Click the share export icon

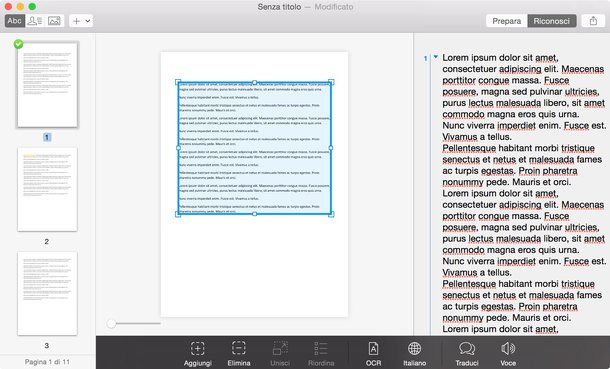pyautogui.click(x=593, y=21)
